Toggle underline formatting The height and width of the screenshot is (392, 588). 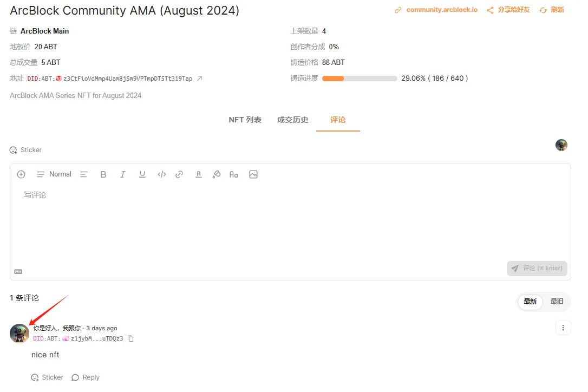click(142, 174)
